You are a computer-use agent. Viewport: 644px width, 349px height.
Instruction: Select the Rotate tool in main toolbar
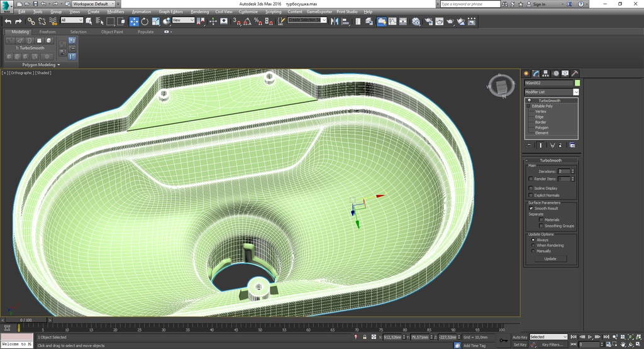[x=145, y=21]
